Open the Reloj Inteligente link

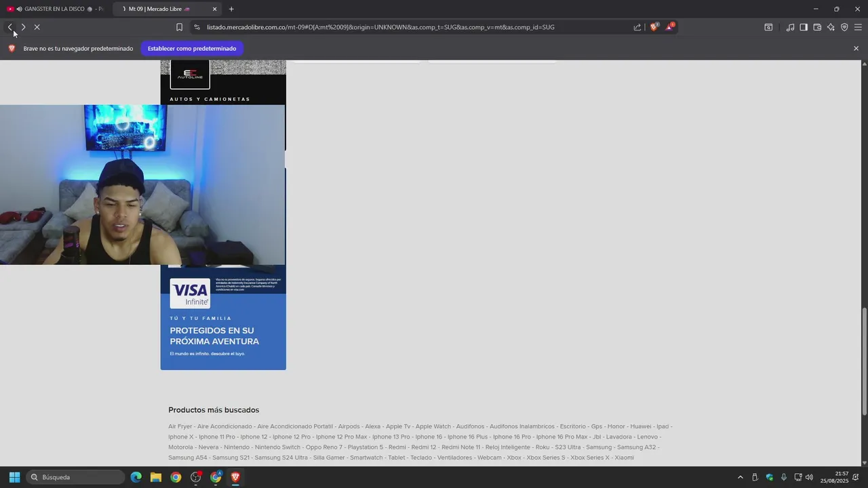pos(508,447)
